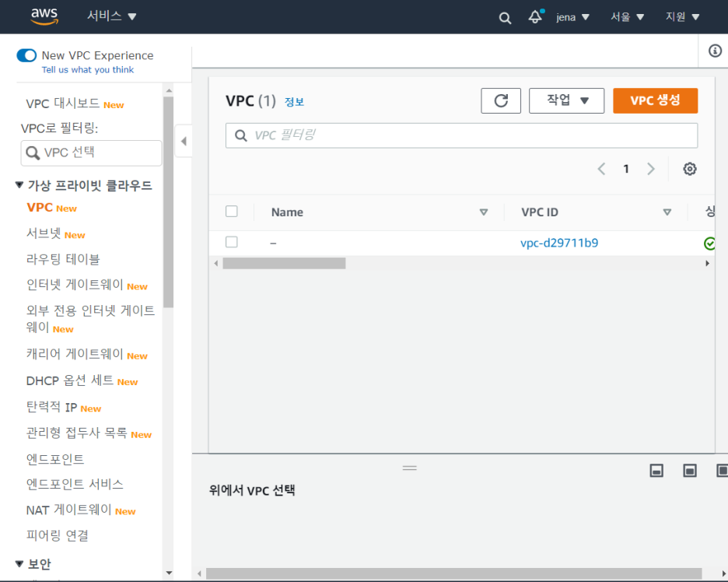The image size is (728, 582).
Task: Click the magnifier icon in VPC 선택 box
Action: point(33,153)
